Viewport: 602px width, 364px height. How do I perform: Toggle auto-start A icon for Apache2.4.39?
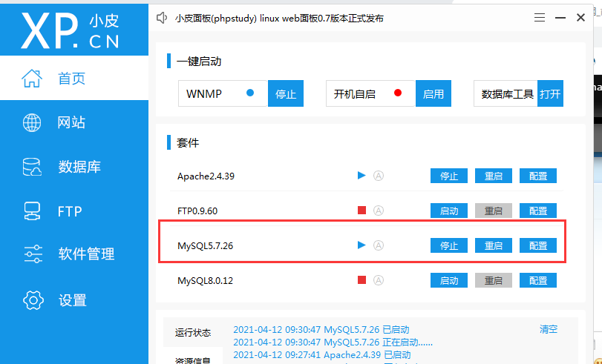point(379,176)
